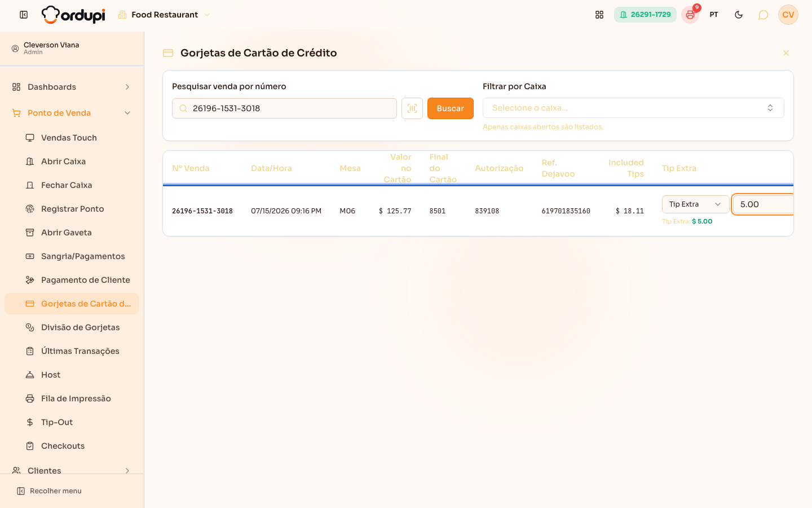Viewport: 812px width, 508px height.
Task: Toggle sidebar with the top-left panel icon
Action: pos(24,15)
